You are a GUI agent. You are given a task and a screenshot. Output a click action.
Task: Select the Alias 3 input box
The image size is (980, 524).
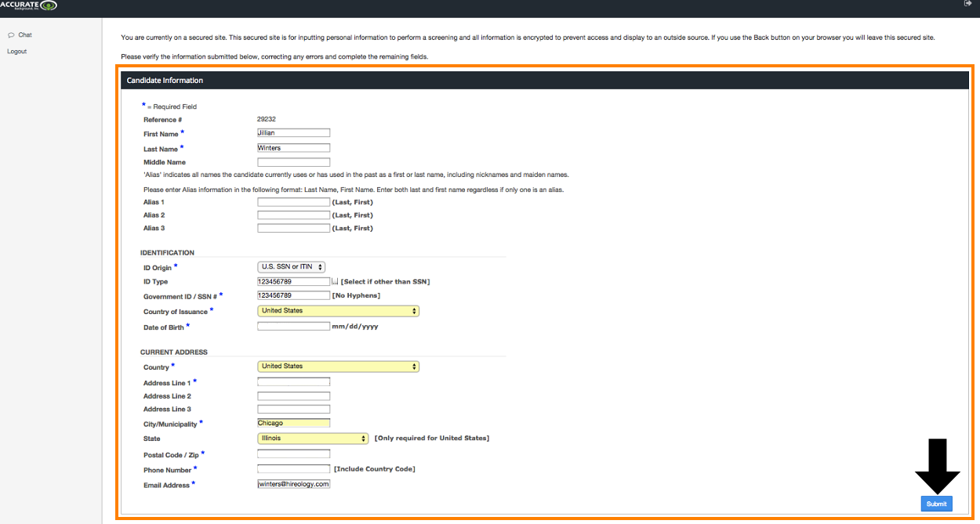tap(294, 228)
